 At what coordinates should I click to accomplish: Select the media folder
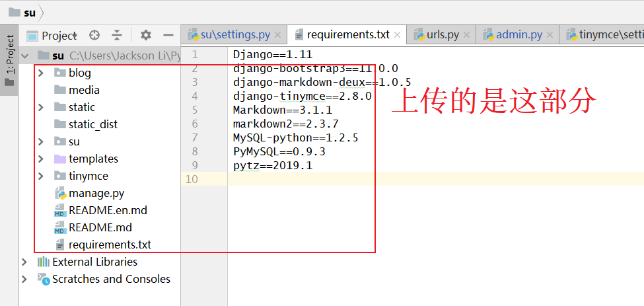point(84,90)
